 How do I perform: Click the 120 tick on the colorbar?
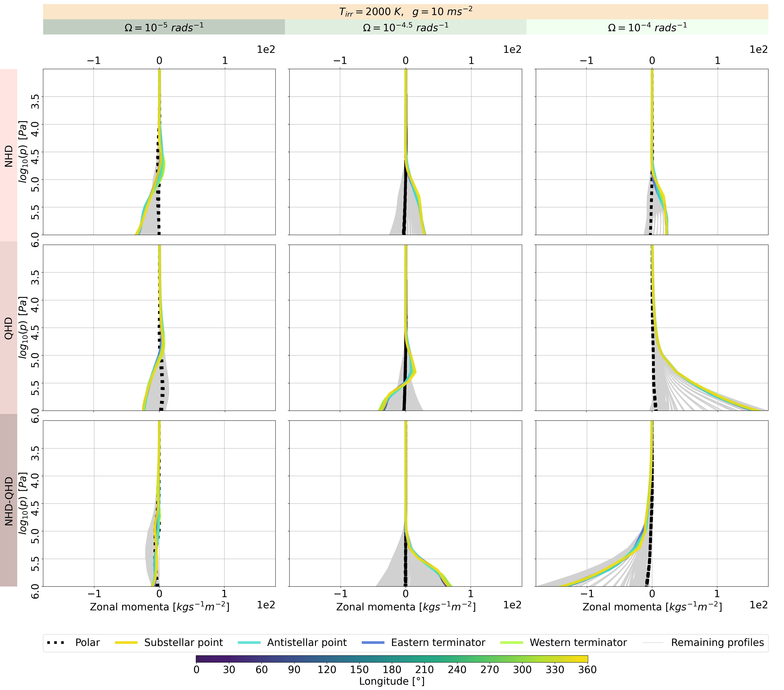(x=327, y=670)
